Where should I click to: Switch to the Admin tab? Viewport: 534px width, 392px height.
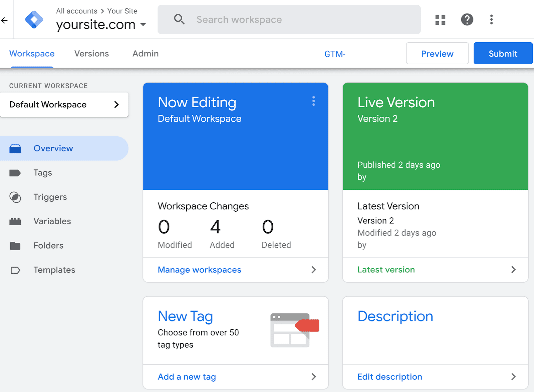(x=145, y=54)
